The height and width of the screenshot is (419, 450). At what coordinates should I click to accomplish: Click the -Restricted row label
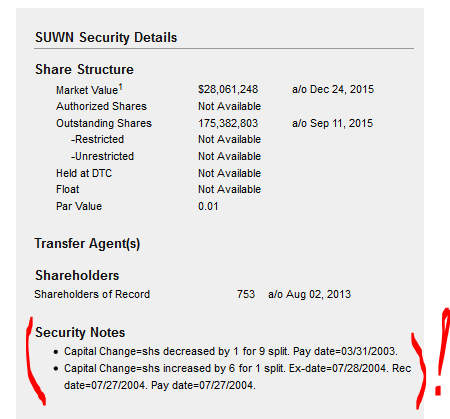click(x=97, y=139)
